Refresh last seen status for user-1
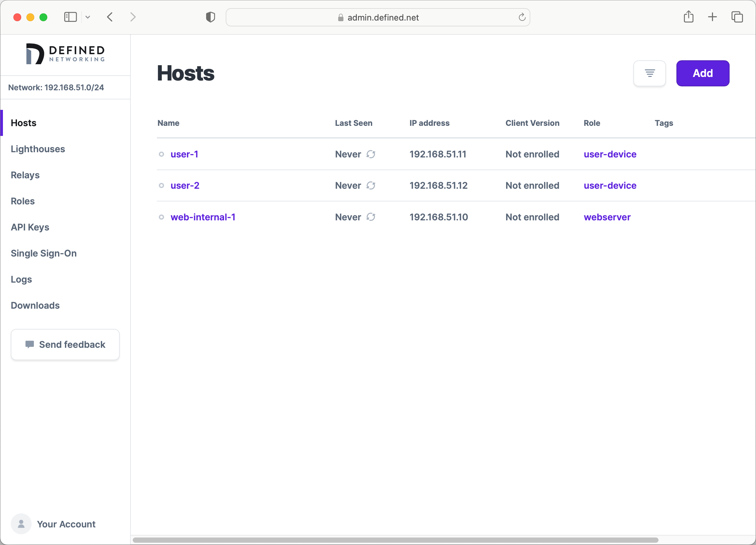Screen dimensions: 756x545 (x=371, y=154)
